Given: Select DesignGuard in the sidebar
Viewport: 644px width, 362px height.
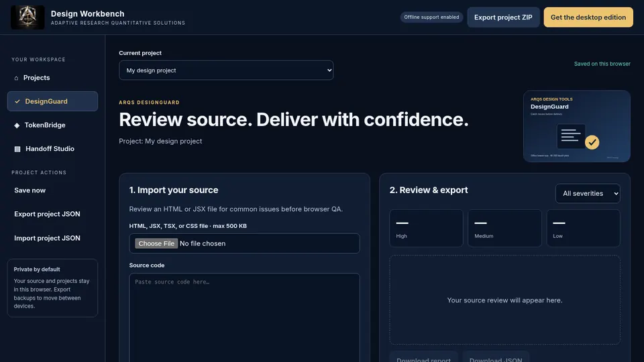Looking at the screenshot, I should point(52,101).
